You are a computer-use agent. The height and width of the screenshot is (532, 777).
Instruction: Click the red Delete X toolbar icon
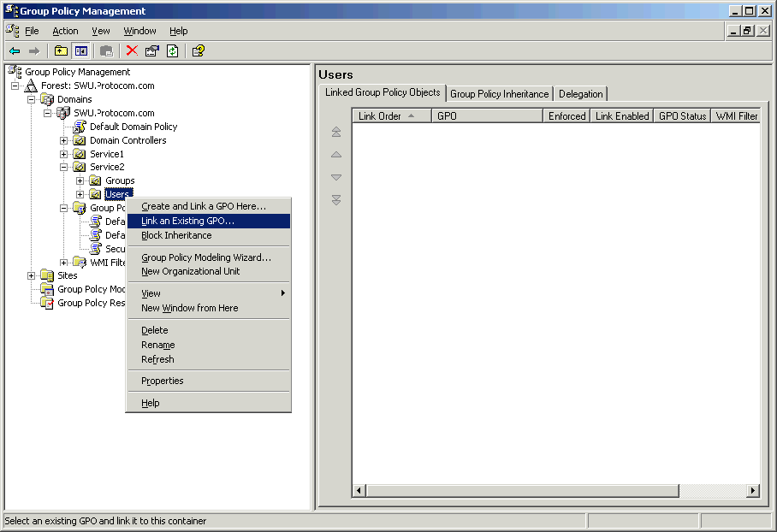(x=132, y=51)
